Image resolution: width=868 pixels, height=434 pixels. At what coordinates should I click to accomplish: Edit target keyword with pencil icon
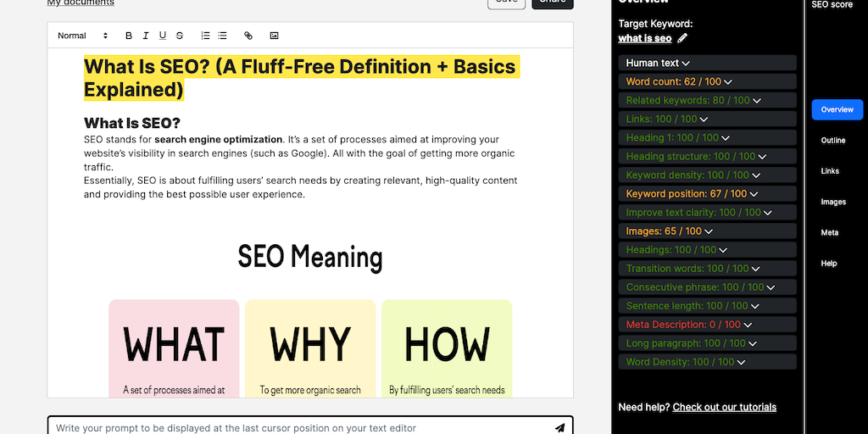pyautogui.click(x=682, y=38)
